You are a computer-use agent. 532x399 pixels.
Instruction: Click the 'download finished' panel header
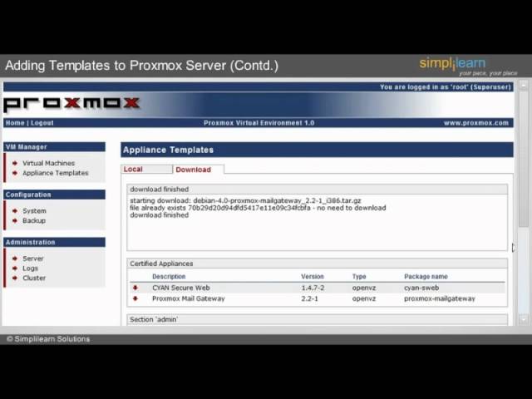point(318,189)
